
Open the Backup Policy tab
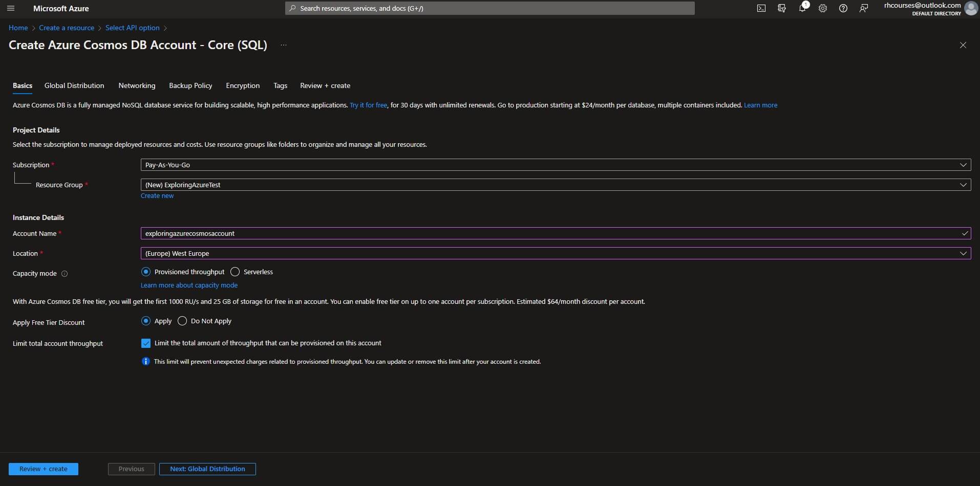point(190,85)
